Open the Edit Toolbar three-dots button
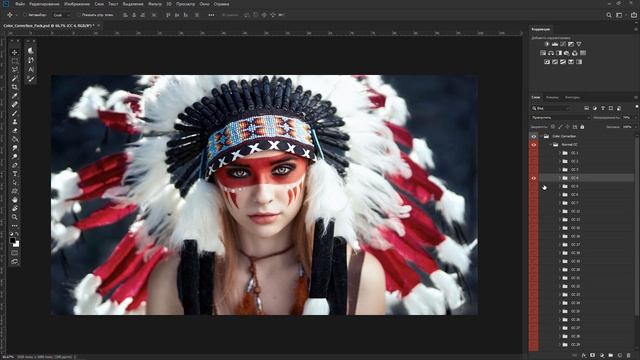The height and width of the screenshot is (360, 640). tap(15, 226)
